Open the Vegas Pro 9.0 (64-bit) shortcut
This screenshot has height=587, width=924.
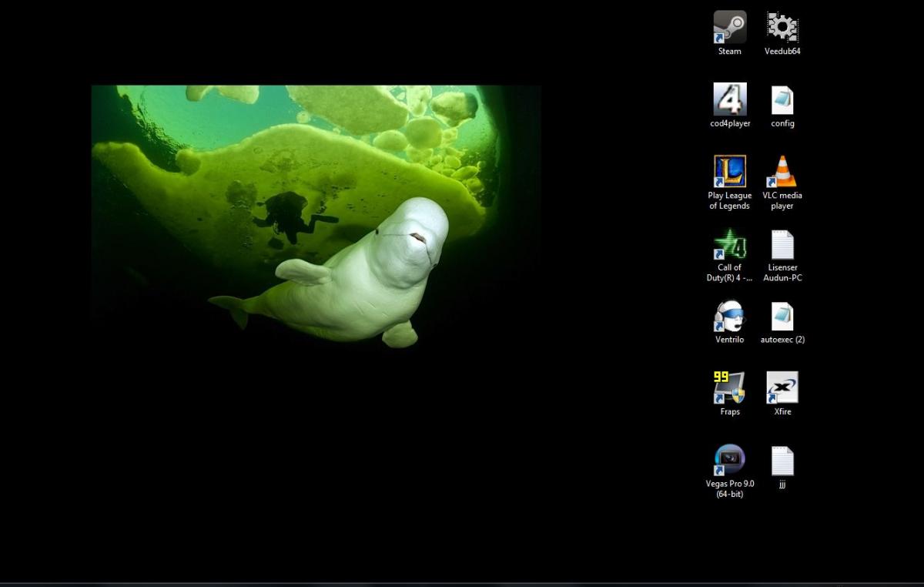coord(729,460)
